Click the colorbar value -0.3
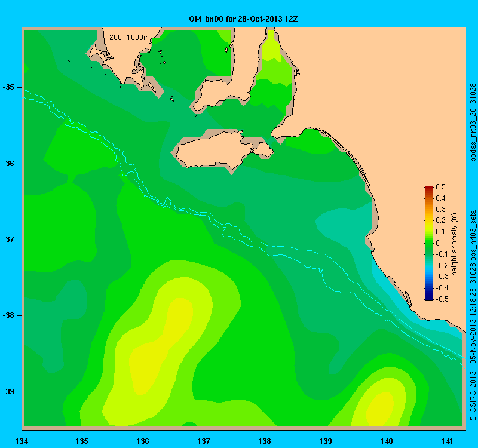The height and width of the screenshot is (448, 478). pyautogui.click(x=442, y=277)
